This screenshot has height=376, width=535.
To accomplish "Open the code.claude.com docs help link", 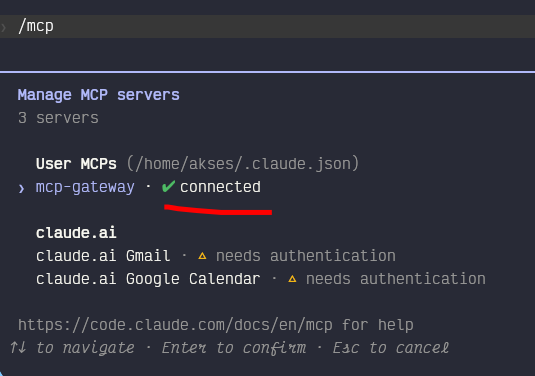I will pos(175,325).
